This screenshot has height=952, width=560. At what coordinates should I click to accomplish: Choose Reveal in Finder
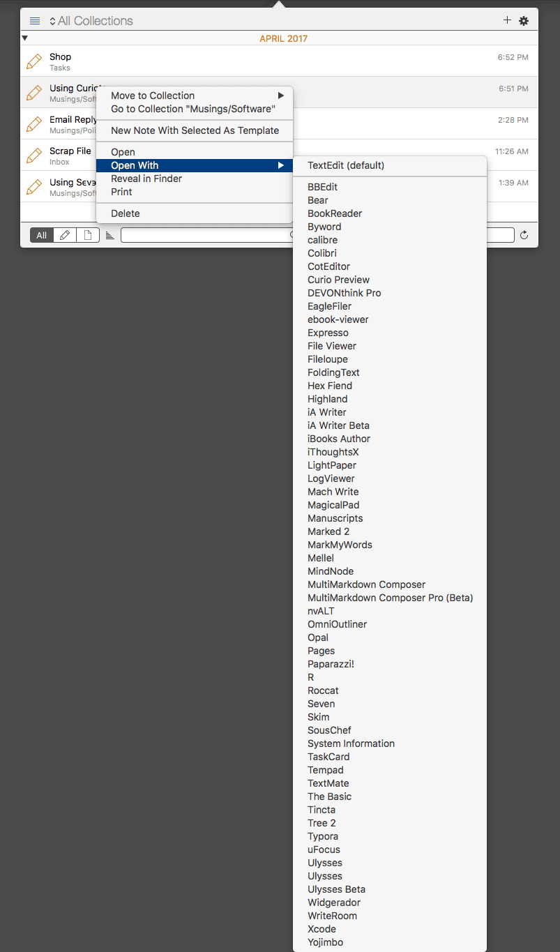[195, 179]
